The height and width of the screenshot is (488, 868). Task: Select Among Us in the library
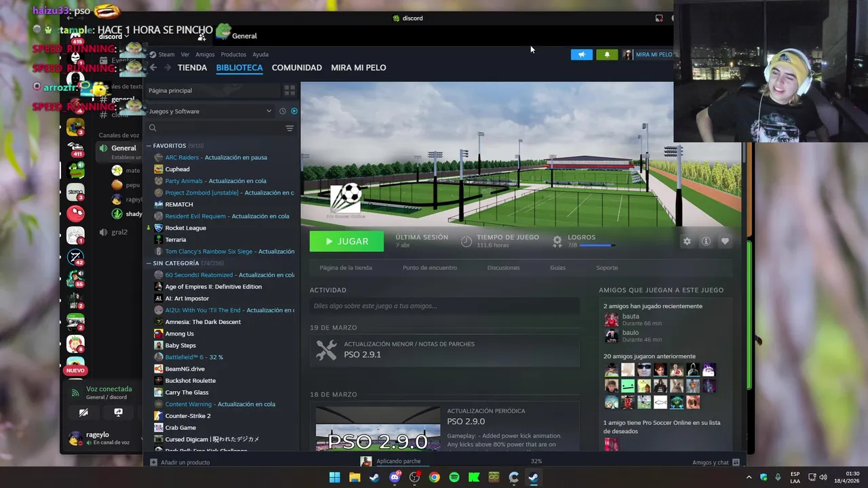pos(179,333)
